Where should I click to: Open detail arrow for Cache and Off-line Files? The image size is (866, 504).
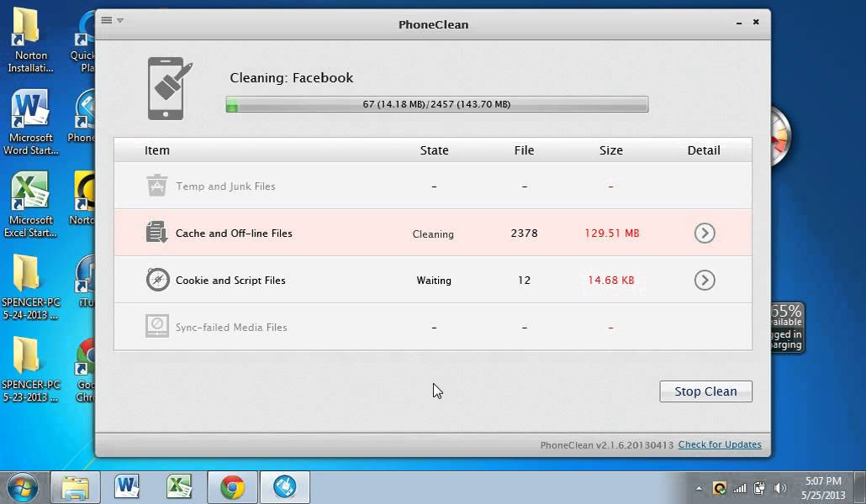coord(705,233)
